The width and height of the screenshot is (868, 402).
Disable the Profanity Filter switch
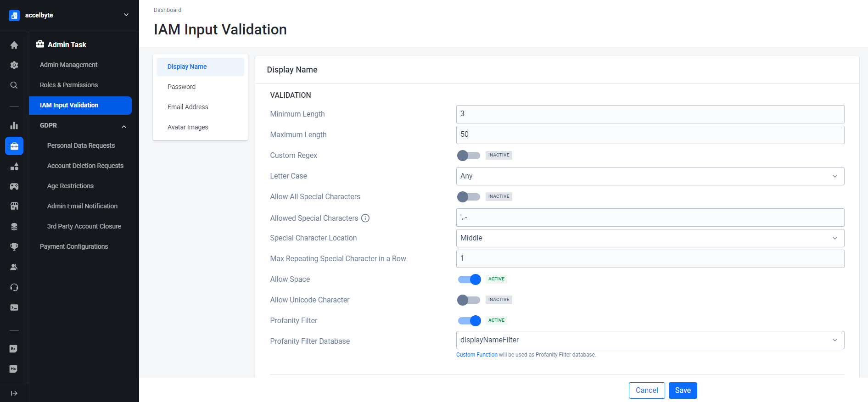469,321
